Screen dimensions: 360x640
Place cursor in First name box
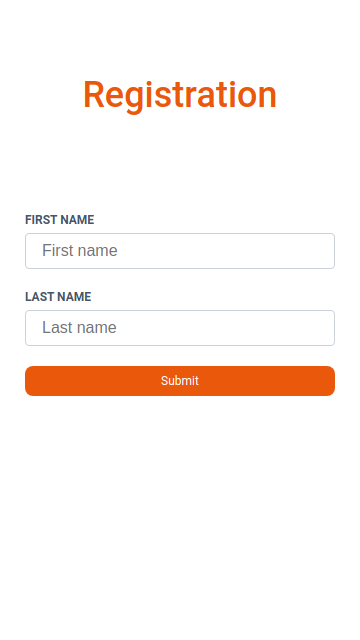(180, 251)
